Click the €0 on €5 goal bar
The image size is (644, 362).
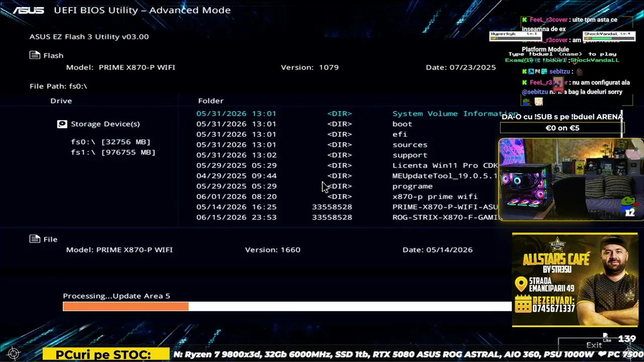pos(562,128)
